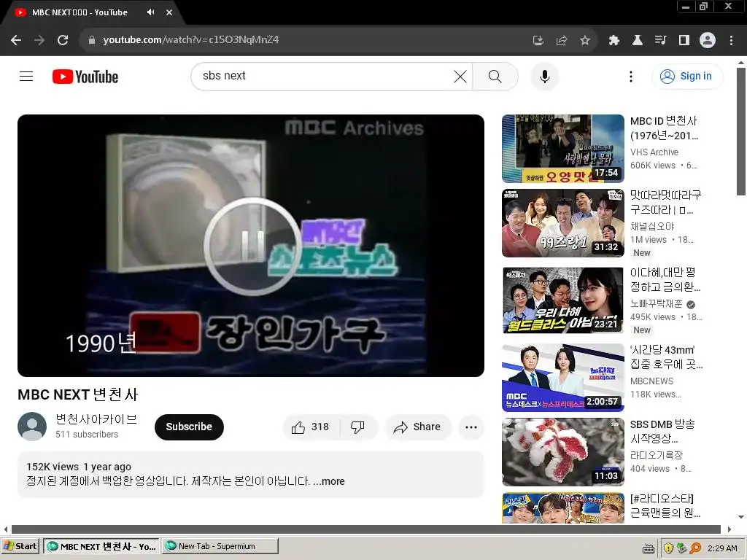Viewport: 747px width, 560px height.
Task: Click the vertical page scrollbar thumb
Action: pyautogui.click(x=741, y=131)
